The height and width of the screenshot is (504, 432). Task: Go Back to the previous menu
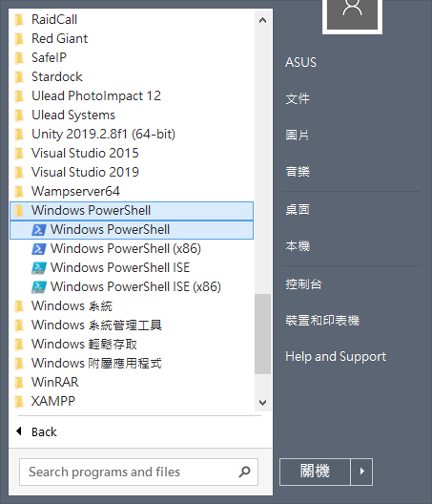point(36,431)
